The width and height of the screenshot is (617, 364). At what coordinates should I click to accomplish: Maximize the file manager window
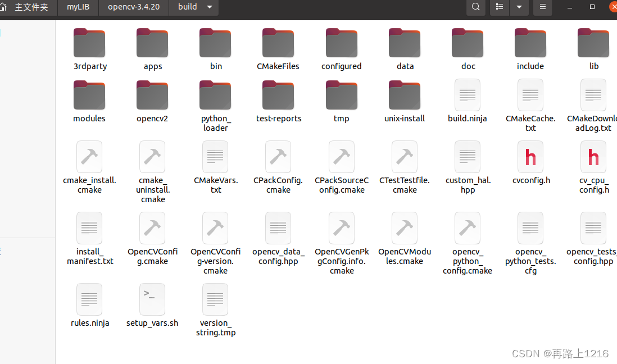pos(592,7)
